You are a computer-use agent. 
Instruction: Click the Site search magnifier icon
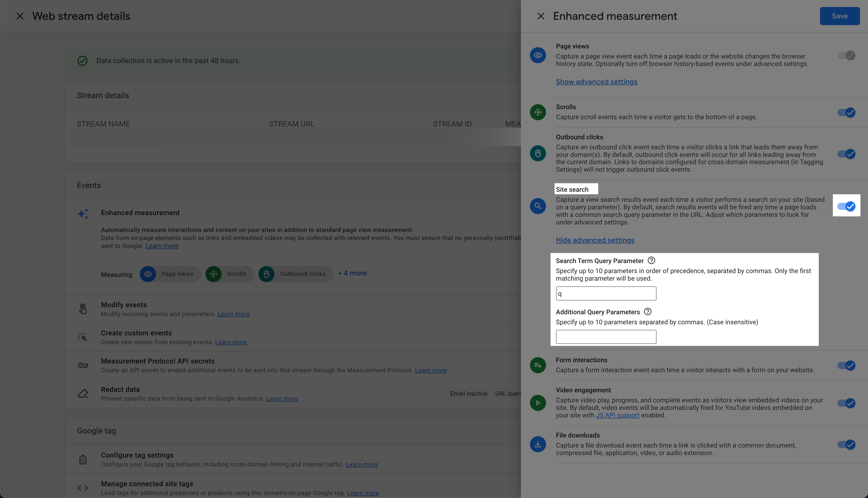[538, 206]
